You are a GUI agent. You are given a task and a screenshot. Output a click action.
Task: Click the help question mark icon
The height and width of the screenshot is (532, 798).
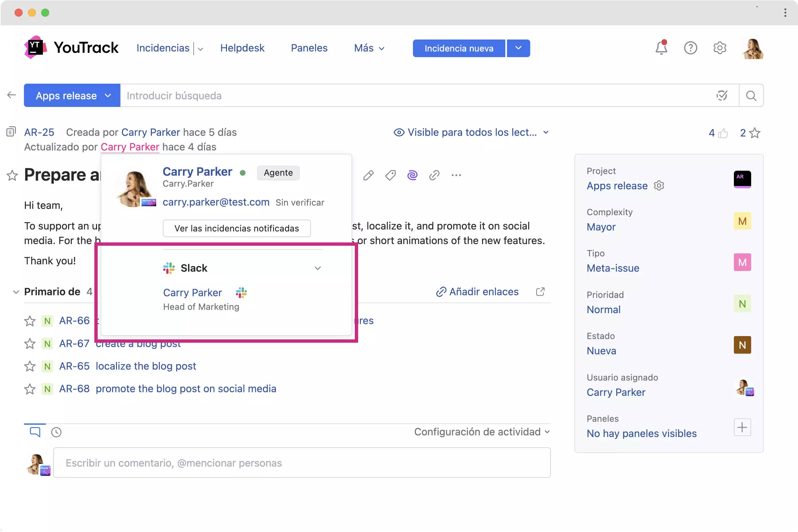[690, 48]
